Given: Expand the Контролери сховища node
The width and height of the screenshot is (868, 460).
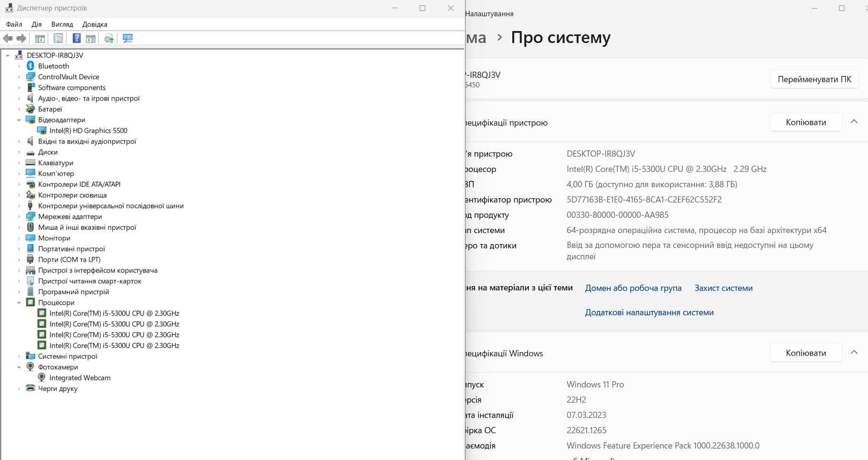Looking at the screenshot, I should click(19, 195).
